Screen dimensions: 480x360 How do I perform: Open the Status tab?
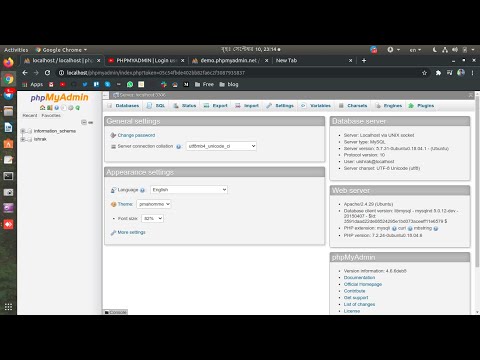(185, 106)
